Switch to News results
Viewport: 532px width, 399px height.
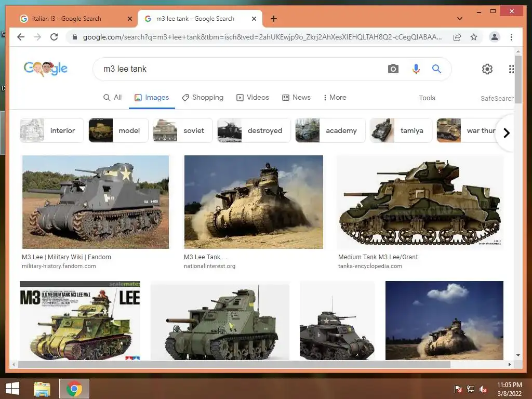click(x=296, y=98)
